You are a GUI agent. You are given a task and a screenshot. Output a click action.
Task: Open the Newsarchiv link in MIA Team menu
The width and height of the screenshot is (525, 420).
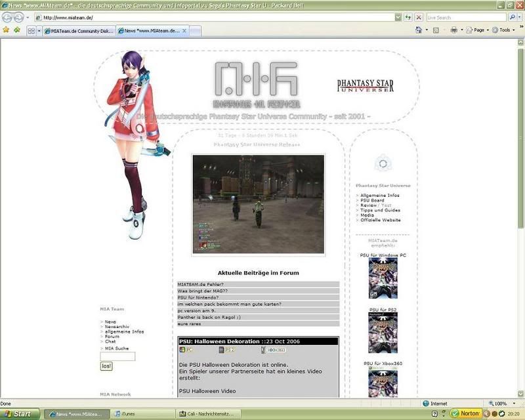117,327
